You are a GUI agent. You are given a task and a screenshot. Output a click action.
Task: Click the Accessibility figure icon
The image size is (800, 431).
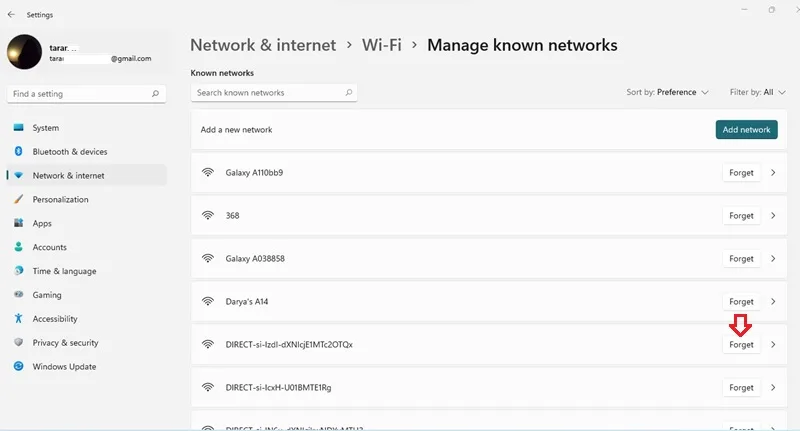[18, 318]
